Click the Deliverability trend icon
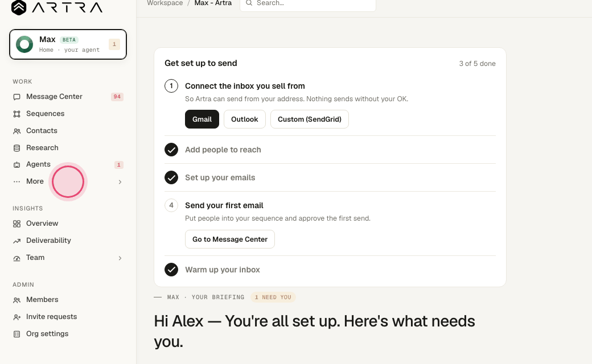592x364 pixels. [x=17, y=241]
